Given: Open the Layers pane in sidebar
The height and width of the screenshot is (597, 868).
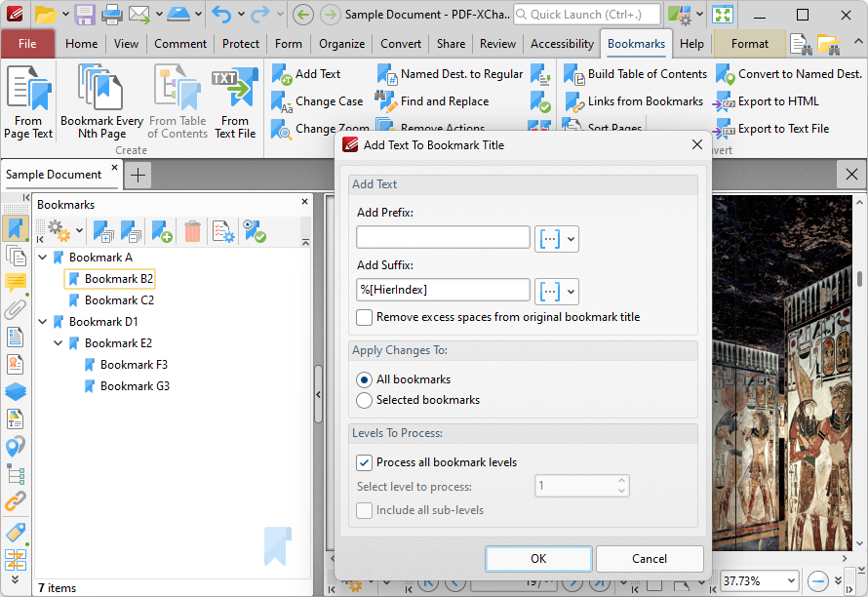Looking at the screenshot, I should 16,391.
